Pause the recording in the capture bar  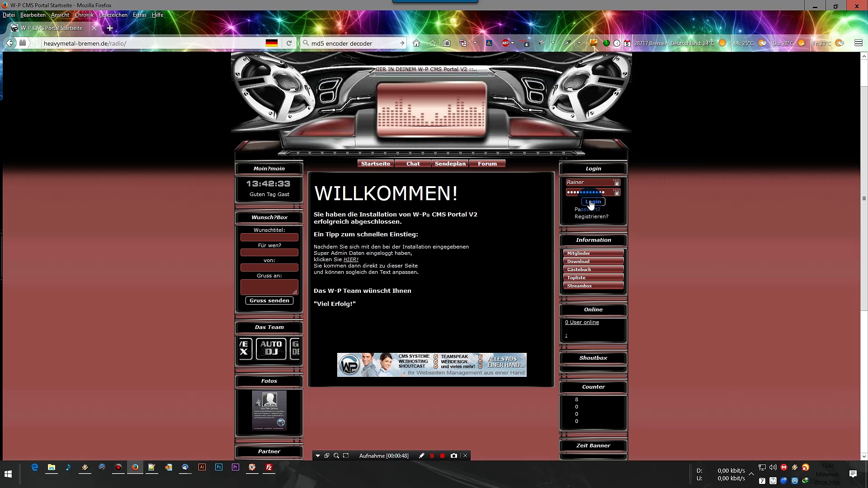(432, 455)
